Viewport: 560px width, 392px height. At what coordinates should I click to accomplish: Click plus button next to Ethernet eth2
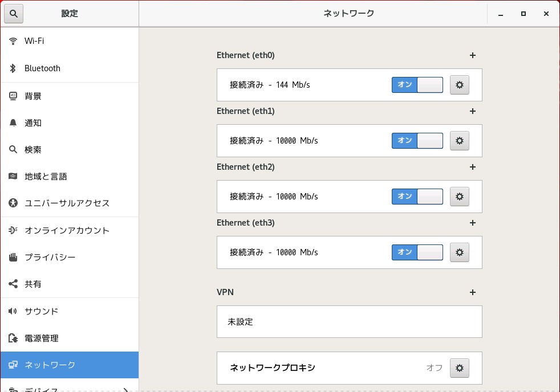[472, 167]
